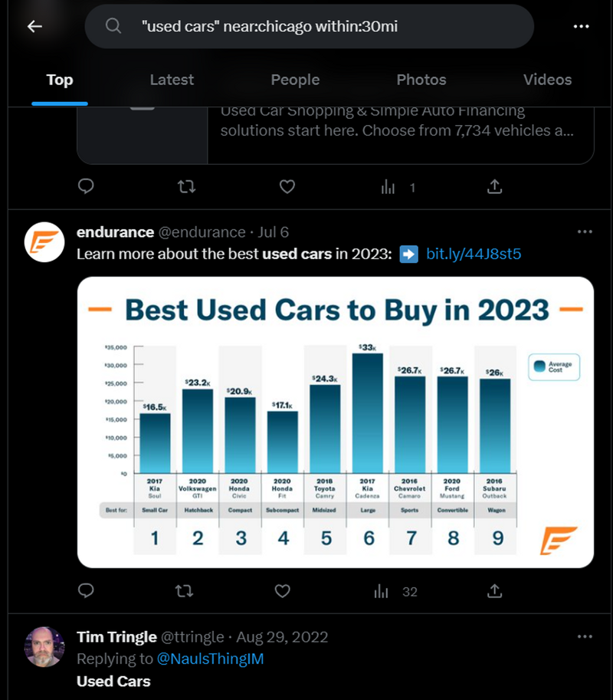Image resolution: width=613 pixels, height=700 pixels.
Task: Click the search magnifier icon
Action: (x=113, y=26)
